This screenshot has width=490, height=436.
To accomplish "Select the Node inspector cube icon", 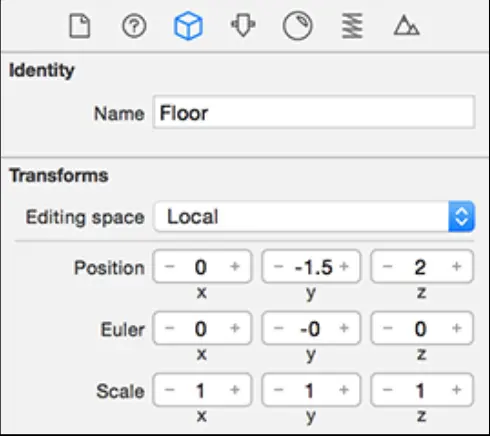I will point(188,26).
